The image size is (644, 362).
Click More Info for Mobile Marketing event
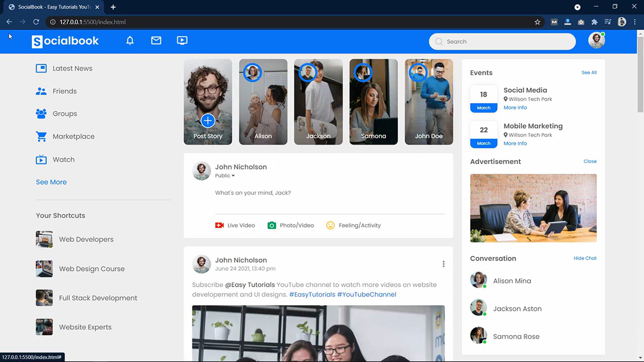coord(515,143)
